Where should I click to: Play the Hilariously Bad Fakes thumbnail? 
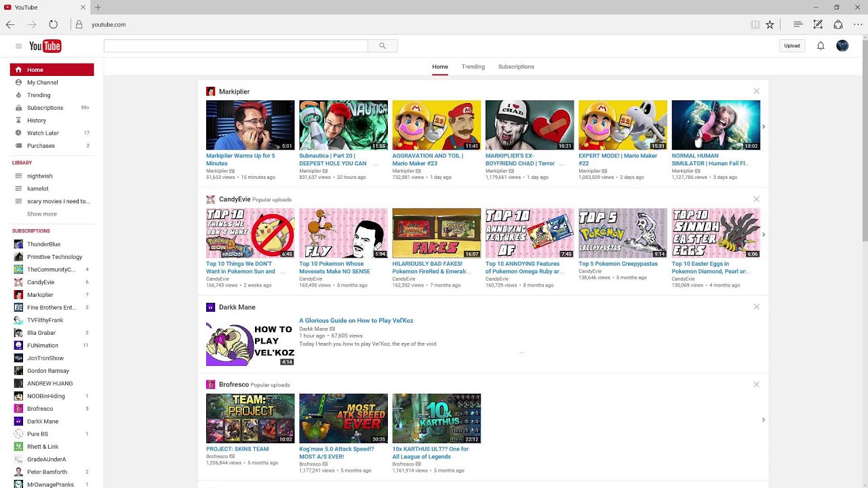click(436, 233)
